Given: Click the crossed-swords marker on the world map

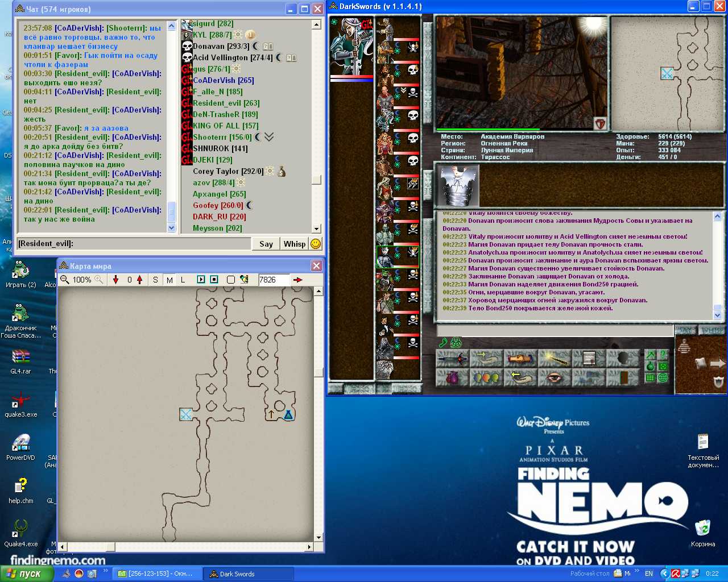Looking at the screenshot, I should pyautogui.click(x=186, y=414).
